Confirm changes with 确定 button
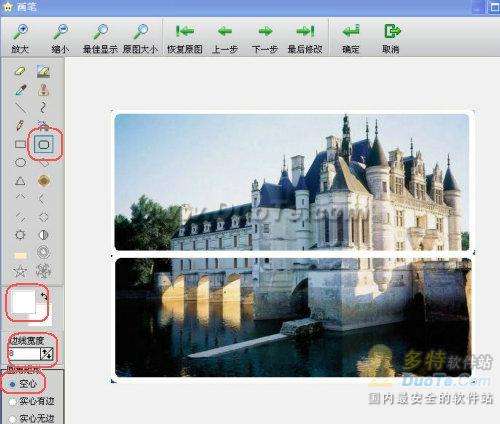This screenshot has height=424, width=500. click(351, 38)
